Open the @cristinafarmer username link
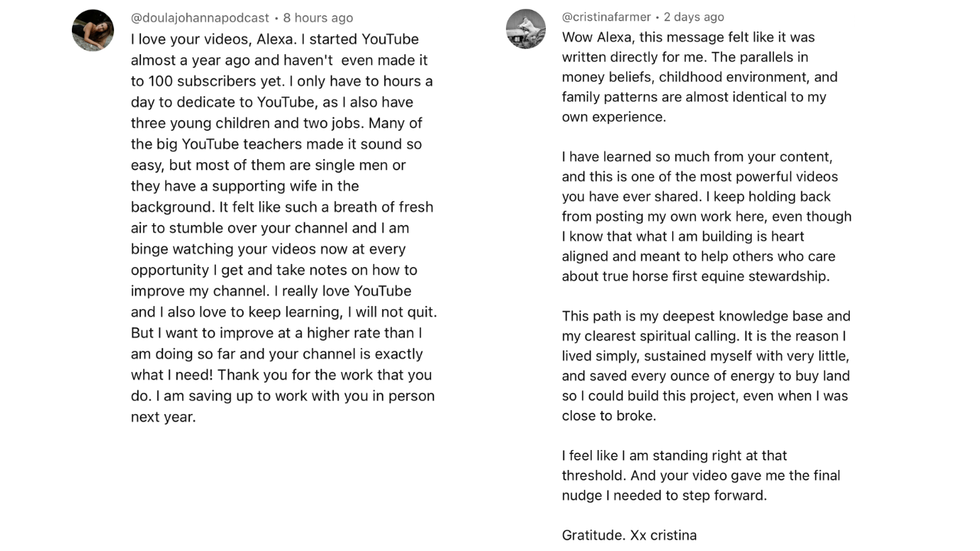980x551 pixels. [x=606, y=17]
